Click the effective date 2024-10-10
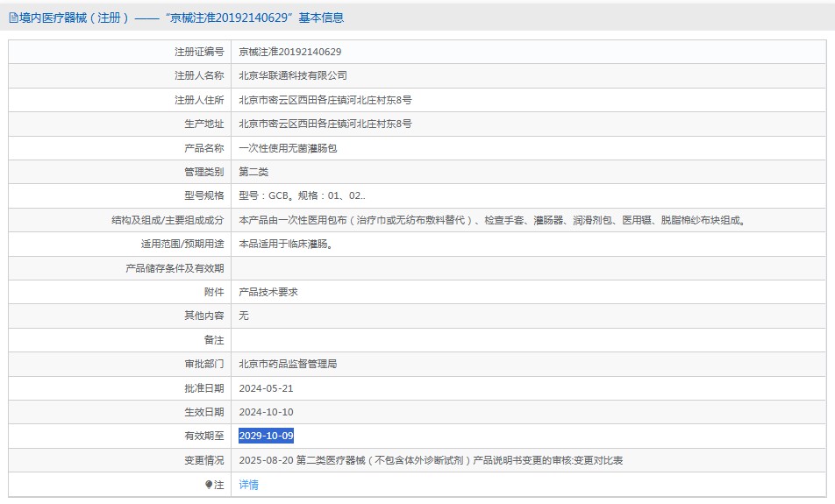Screen dimensions: 835x504 click(266, 412)
